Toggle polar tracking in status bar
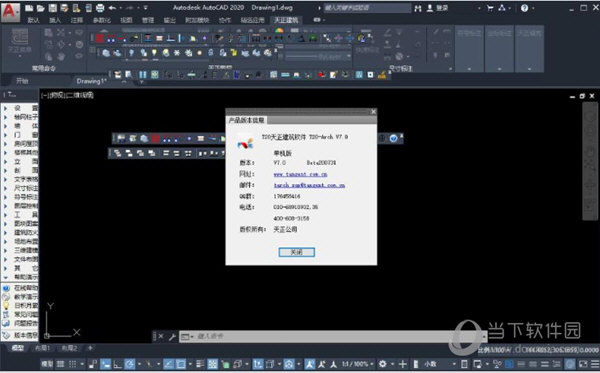 point(130,364)
